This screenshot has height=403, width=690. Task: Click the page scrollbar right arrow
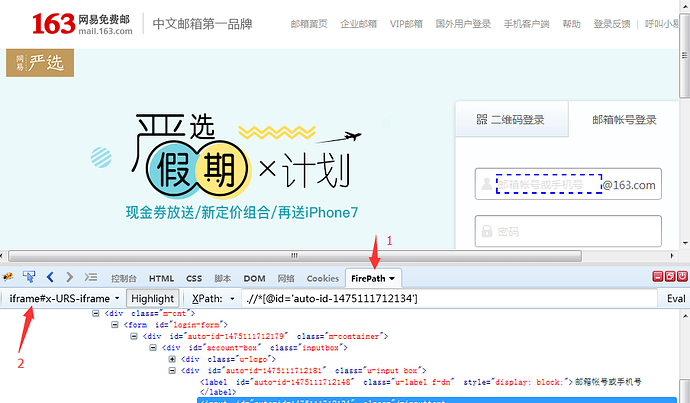672,256
